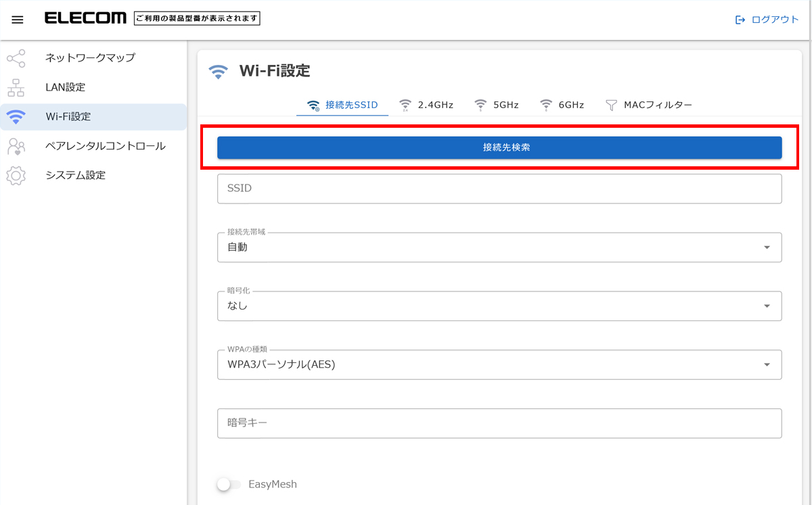The width and height of the screenshot is (812, 505).
Task: Click the LAN settings network icon
Action: pos(16,87)
